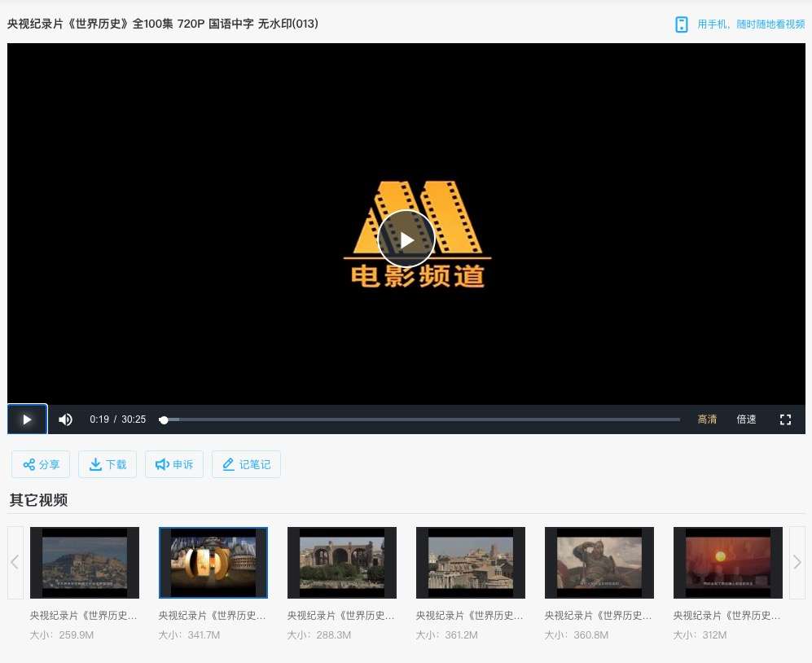
Task: Click the large play button over video
Action: tap(406, 239)
